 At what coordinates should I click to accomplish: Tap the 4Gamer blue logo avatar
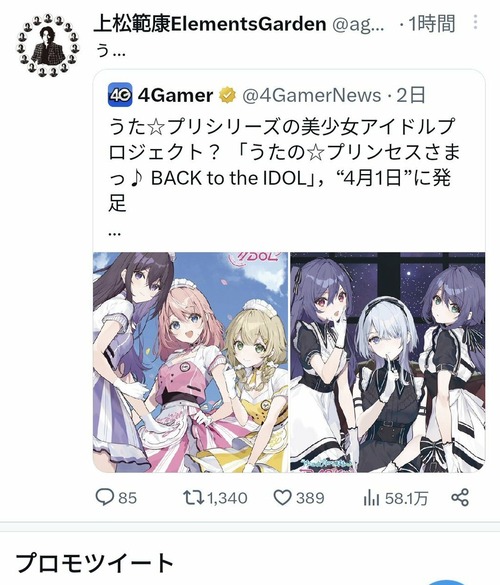pos(120,95)
